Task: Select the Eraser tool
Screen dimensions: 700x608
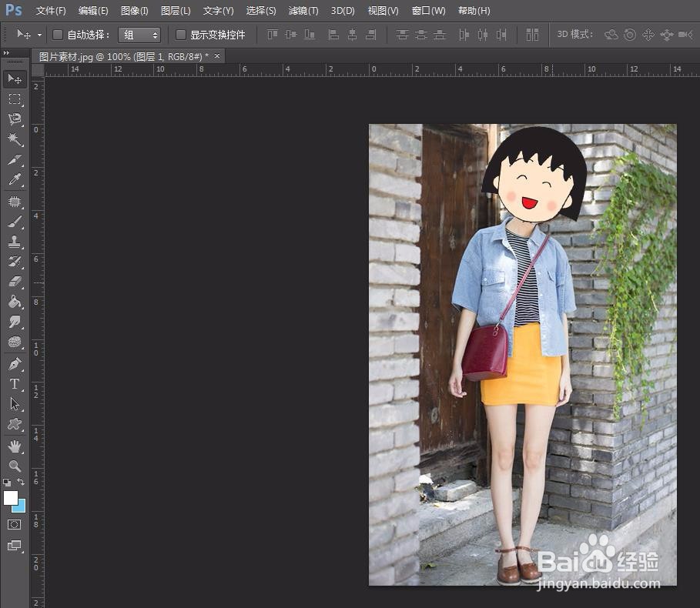Action: 15,282
